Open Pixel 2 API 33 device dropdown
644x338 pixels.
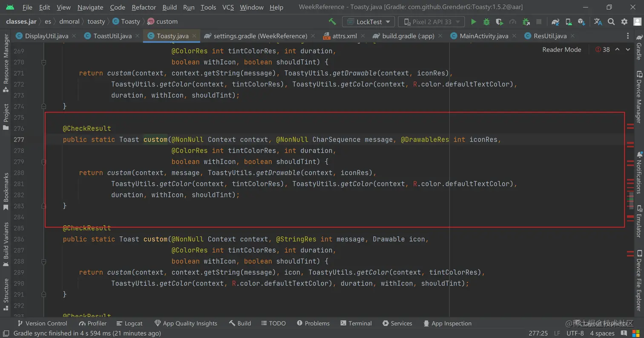point(431,22)
